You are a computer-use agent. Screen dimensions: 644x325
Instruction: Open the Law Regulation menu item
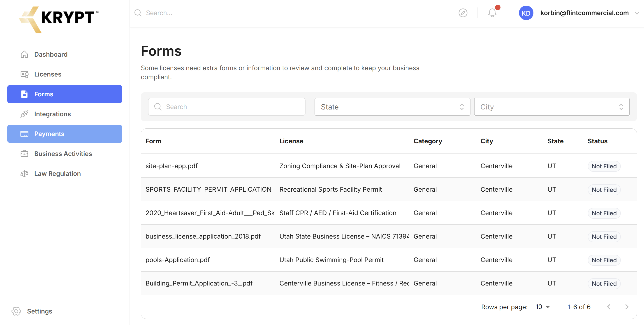(65, 174)
